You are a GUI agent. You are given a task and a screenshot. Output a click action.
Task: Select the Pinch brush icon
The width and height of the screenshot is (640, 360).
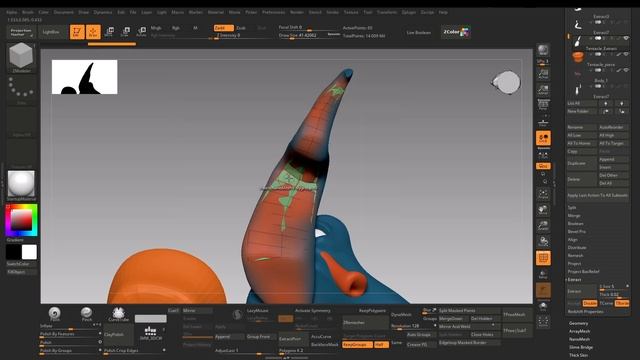[x=86, y=314]
